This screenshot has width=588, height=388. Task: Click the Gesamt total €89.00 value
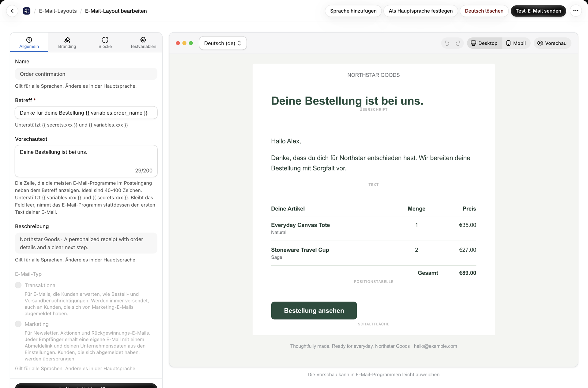467,273
